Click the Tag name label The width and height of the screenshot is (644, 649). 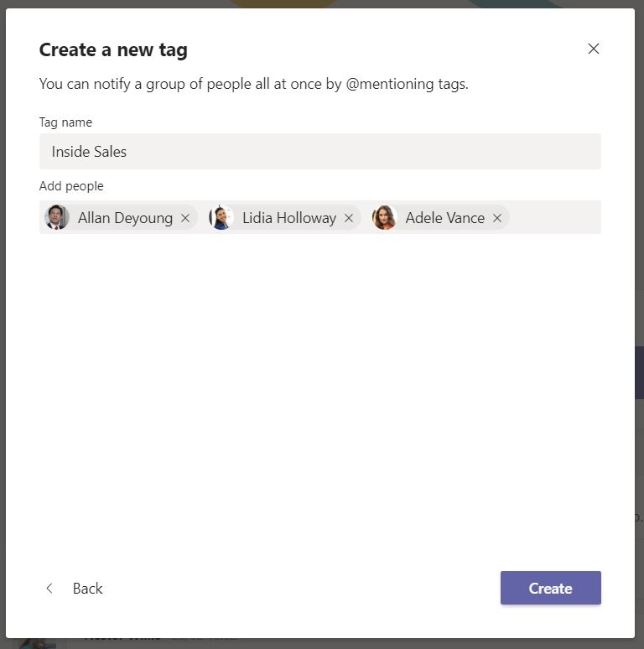pos(65,122)
